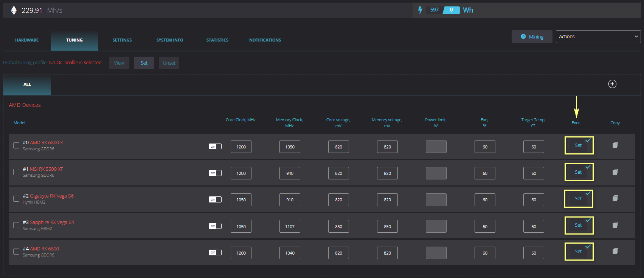Edit core clock 1050 of Gigabyte RX Vega 56

click(241, 200)
